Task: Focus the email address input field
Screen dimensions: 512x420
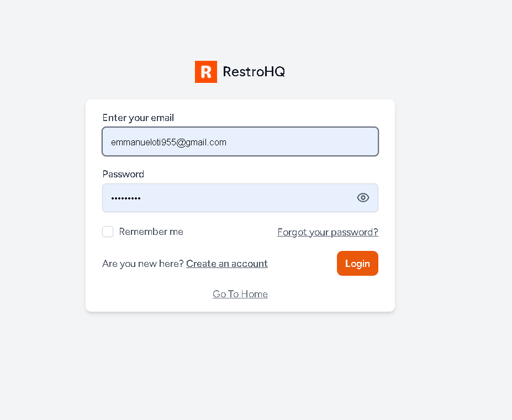Action: [240, 142]
